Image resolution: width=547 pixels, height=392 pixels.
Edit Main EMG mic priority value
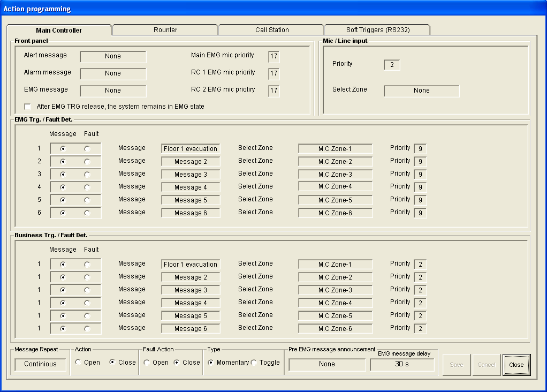coord(274,57)
